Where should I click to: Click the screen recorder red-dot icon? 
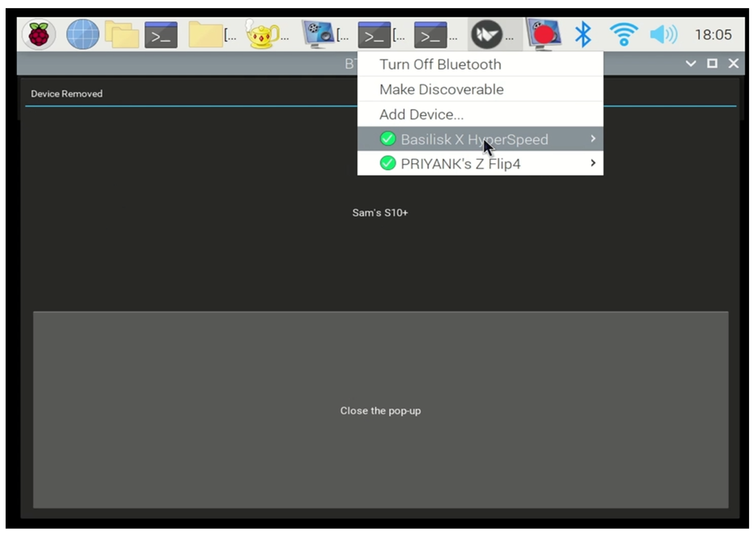click(543, 34)
